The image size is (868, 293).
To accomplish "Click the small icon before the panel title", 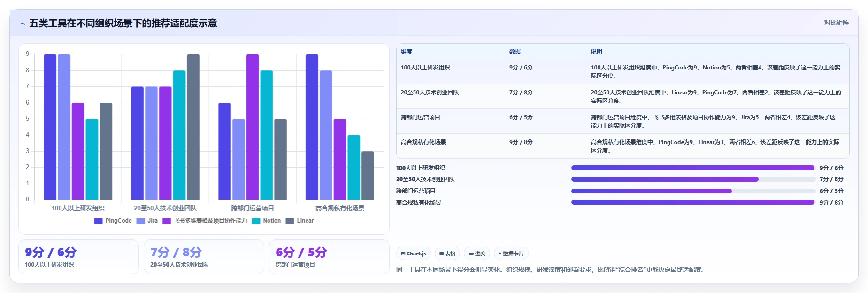I will point(22,23).
